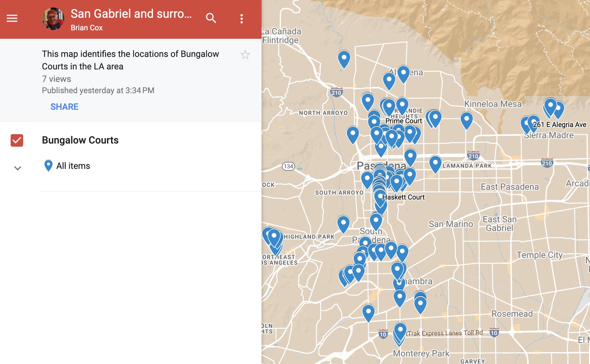The image size is (590, 364).
Task: Click the Monterey Park map label
Action: click(421, 353)
